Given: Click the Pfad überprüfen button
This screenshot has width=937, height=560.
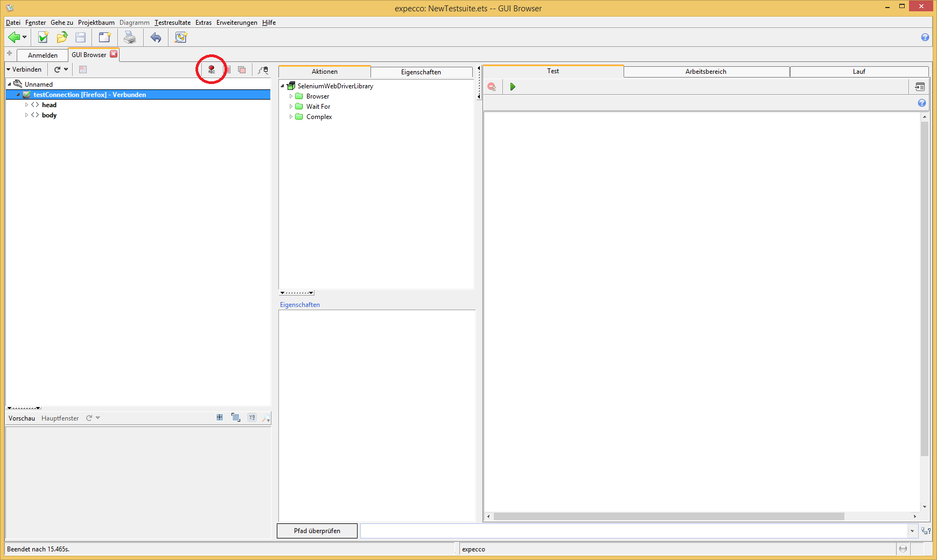Looking at the screenshot, I should [317, 531].
